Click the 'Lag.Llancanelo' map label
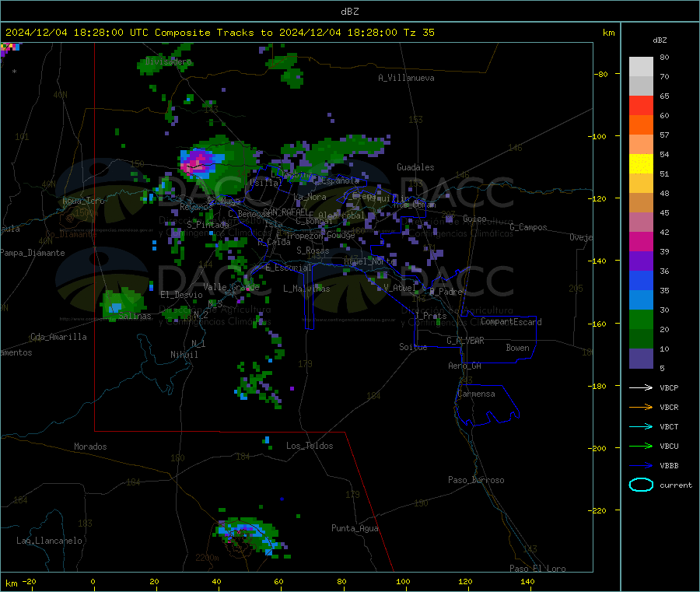 (49, 541)
